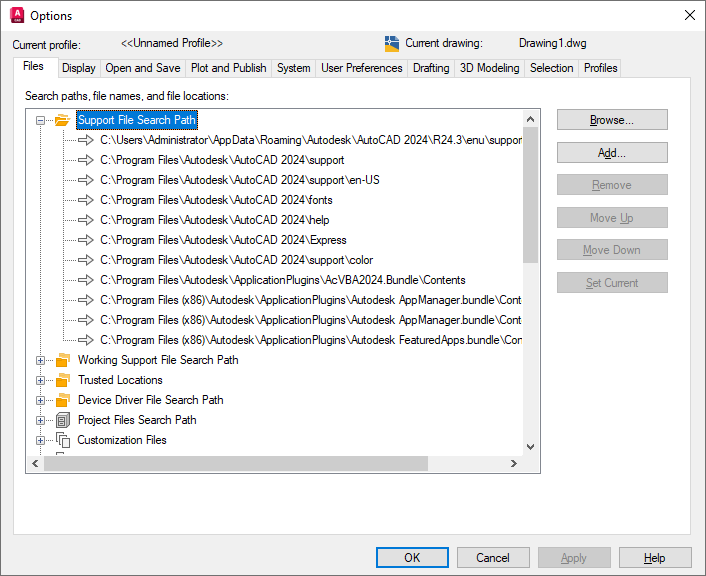Click the Trusted Locations folder icon
Screen dimensions: 706x576
[x=63, y=380]
